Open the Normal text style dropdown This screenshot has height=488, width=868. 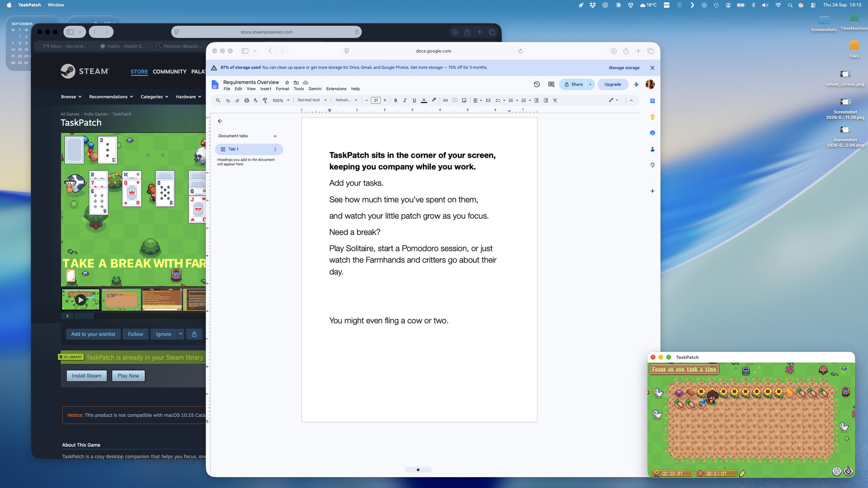(x=312, y=100)
